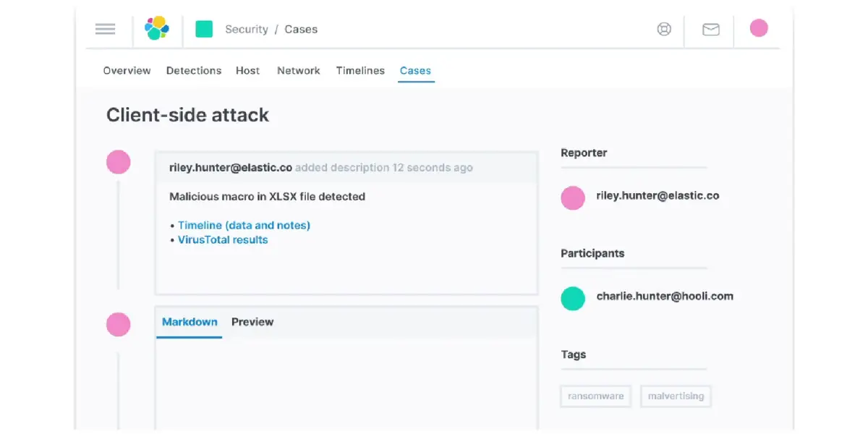The image size is (868, 434).
Task: Click participant name charlie.hunter@hooli.com
Action: click(665, 297)
